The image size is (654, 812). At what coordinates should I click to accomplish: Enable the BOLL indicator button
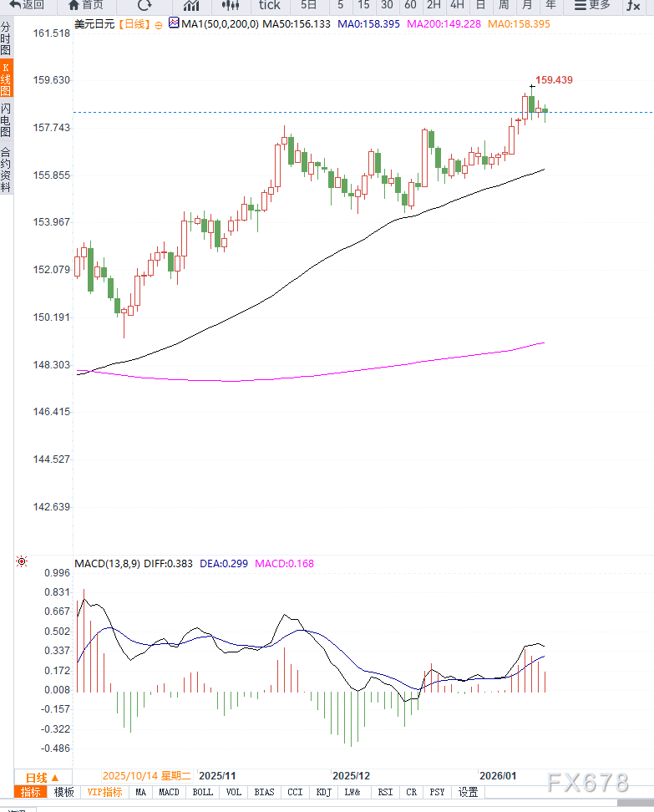click(202, 792)
